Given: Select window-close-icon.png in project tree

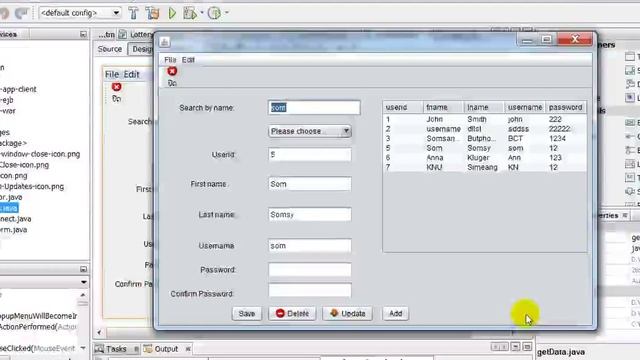Looking at the screenshot, I should 40,154.
